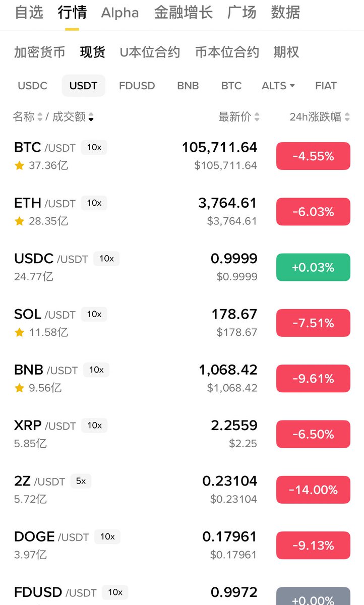Toggle the BTC favorite star
This screenshot has height=605, width=364.
[19, 165]
